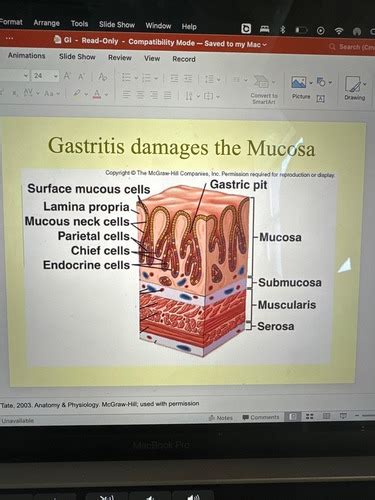Apply red font color with the A icon
The image size is (375, 500).
click(x=97, y=94)
